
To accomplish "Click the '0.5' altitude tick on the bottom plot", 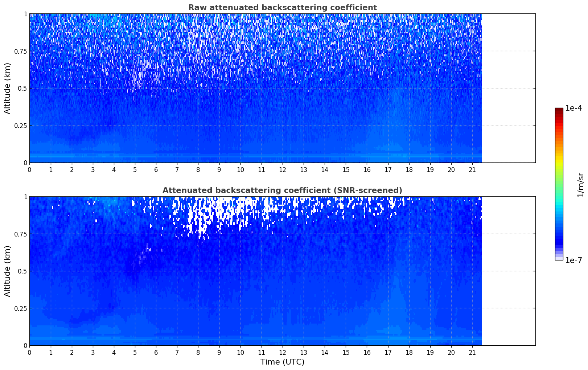I will click(x=22, y=271).
